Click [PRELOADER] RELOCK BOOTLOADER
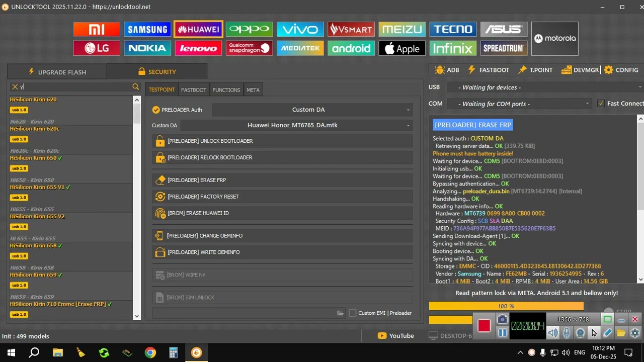 [x=283, y=157]
